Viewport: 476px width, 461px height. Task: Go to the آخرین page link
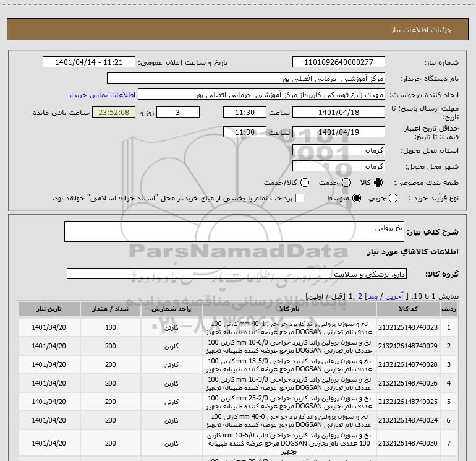coord(394,296)
